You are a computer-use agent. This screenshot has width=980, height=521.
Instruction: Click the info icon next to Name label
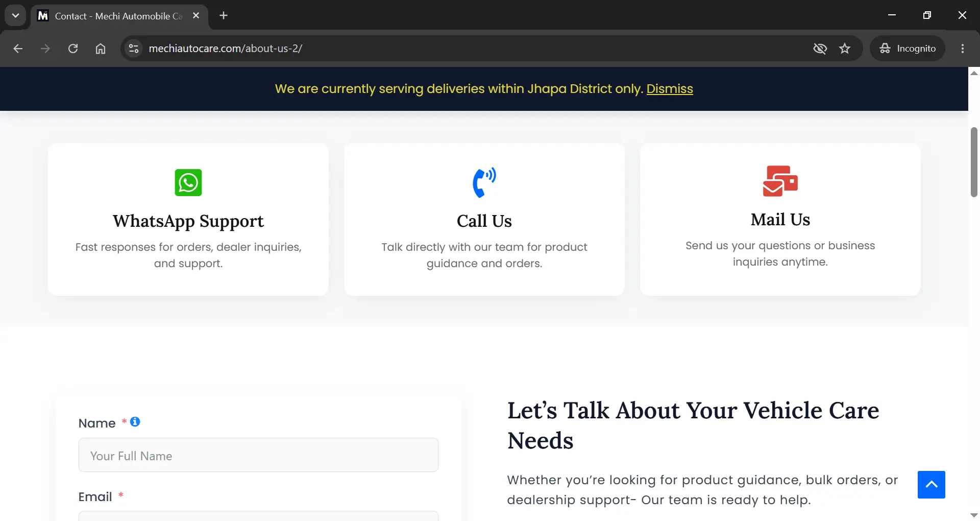coord(135,422)
